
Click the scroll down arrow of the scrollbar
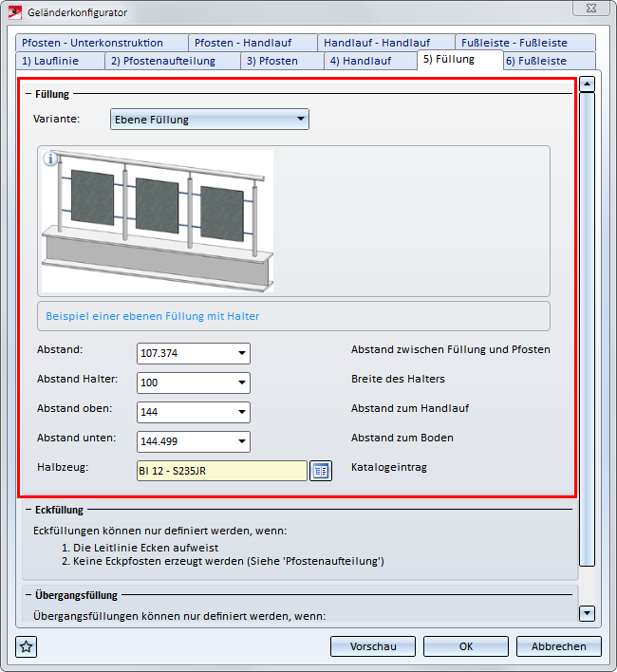click(587, 613)
